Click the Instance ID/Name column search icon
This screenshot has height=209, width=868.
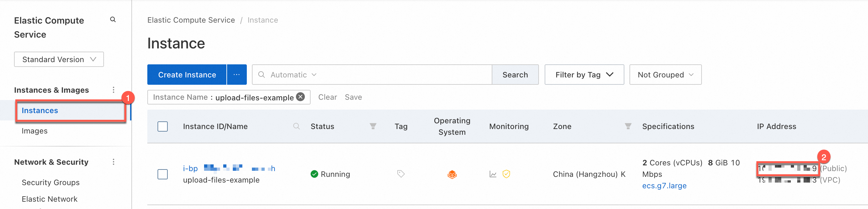point(296,126)
